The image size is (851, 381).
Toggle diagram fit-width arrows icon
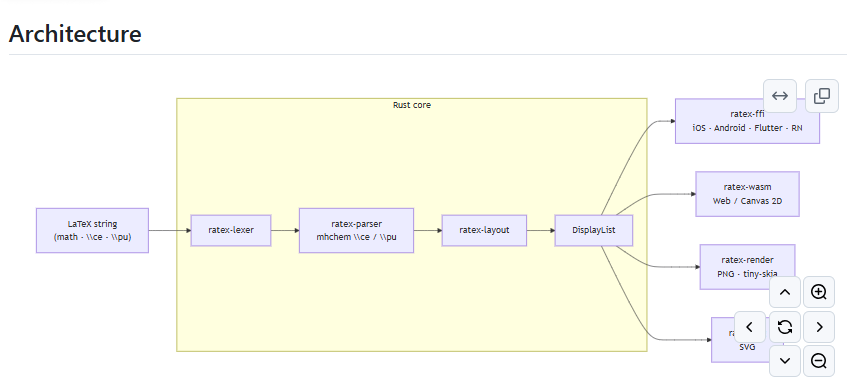[780, 96]
